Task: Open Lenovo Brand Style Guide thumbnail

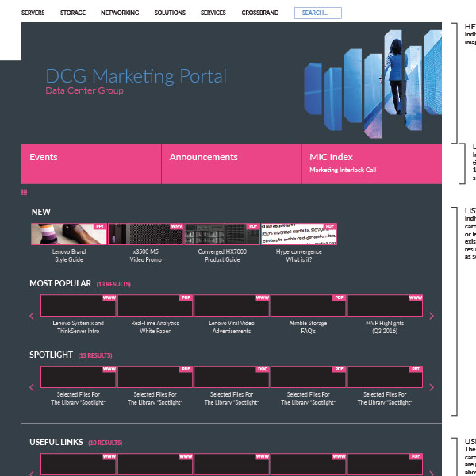Action: click(x=69, y=234)
